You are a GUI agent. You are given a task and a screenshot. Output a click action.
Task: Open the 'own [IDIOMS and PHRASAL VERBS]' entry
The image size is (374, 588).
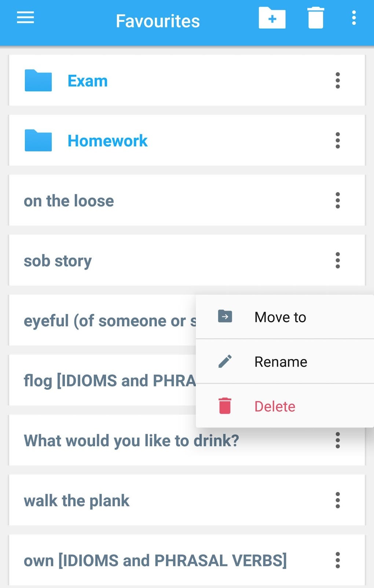coord(155,561)
